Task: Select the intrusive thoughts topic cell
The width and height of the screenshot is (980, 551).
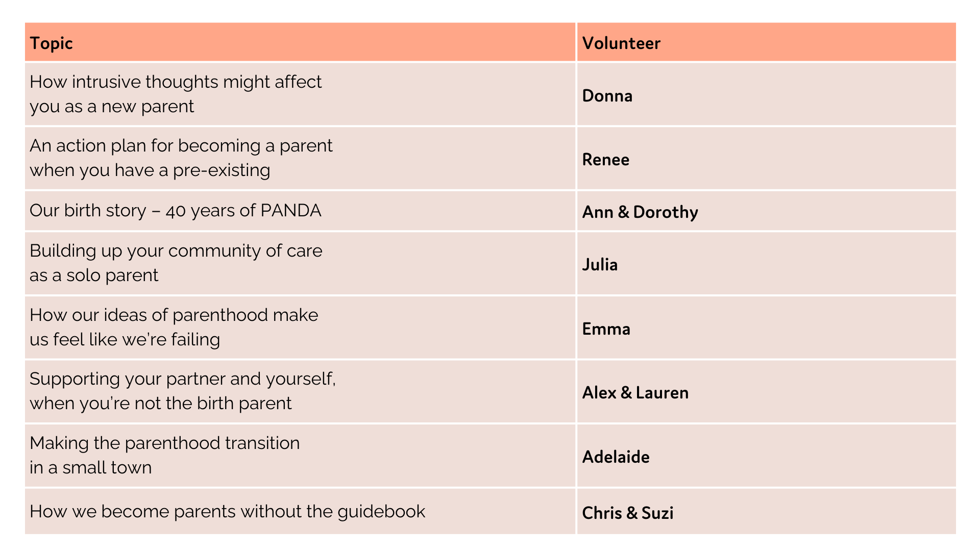Action: point(300,94)
